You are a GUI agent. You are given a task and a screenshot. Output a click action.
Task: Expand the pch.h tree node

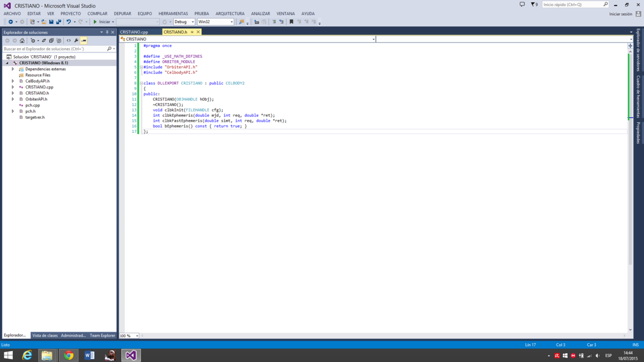click(x=13, y=111)
